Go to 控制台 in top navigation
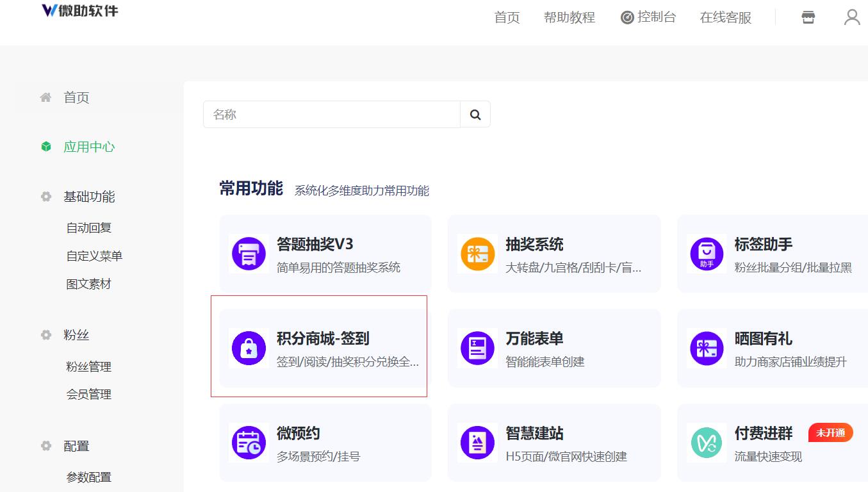Viewport: 868px width, 492px height. [x=657, y=17]
